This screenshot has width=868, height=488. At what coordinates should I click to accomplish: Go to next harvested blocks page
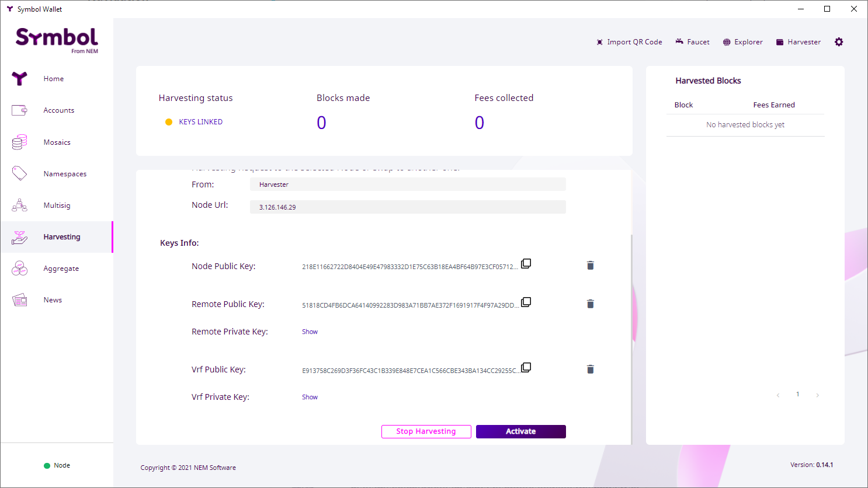(x=817, y=395)
